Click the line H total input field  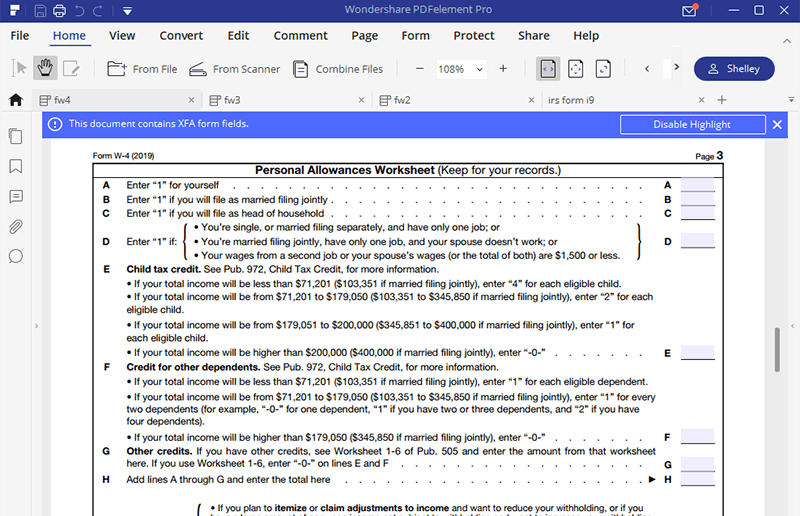coord(697,479)
